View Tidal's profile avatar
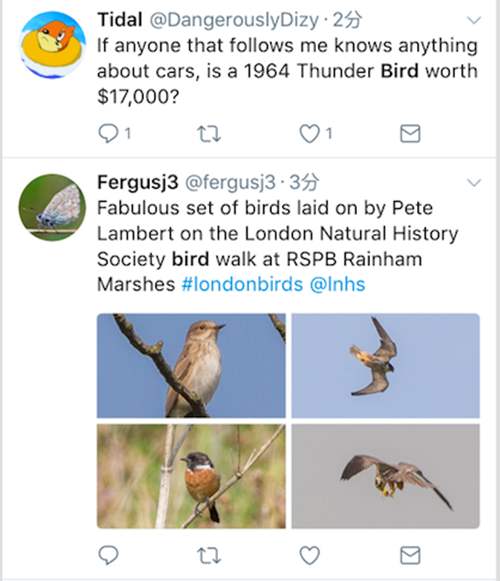Viewport: 500px width, 581px height. [x=52, y=44]
